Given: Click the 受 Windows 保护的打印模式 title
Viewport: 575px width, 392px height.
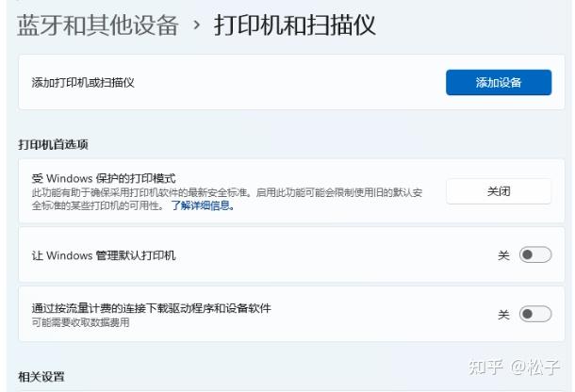Looking at the screenshot, I should pos(104,178).
